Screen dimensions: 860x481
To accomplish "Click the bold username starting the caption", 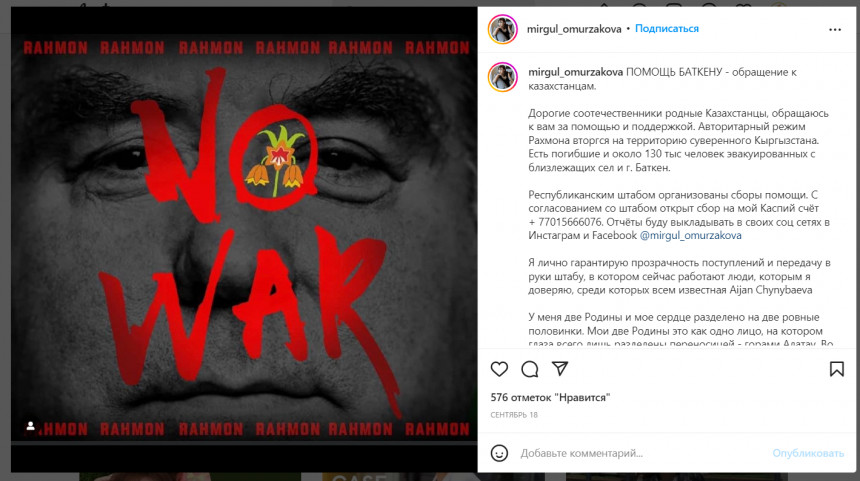I will click(575, 72).
